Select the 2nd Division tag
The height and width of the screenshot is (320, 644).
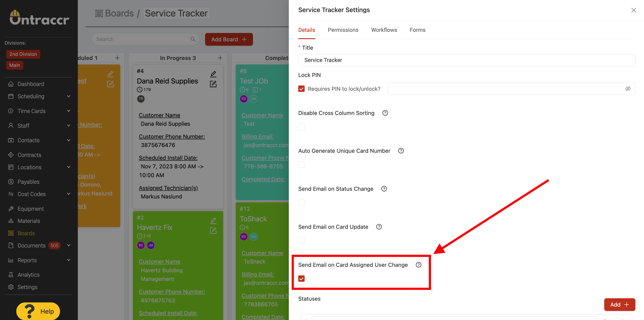click(x=23, y=54)
